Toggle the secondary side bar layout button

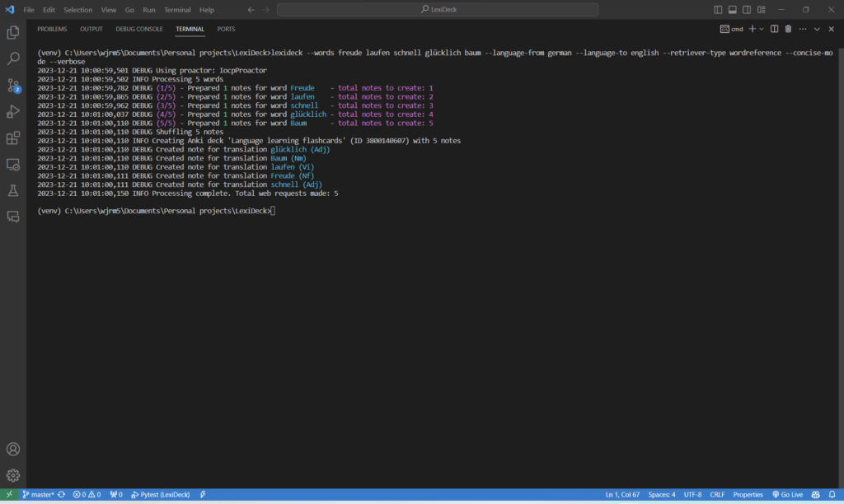[x=745, y=10]
